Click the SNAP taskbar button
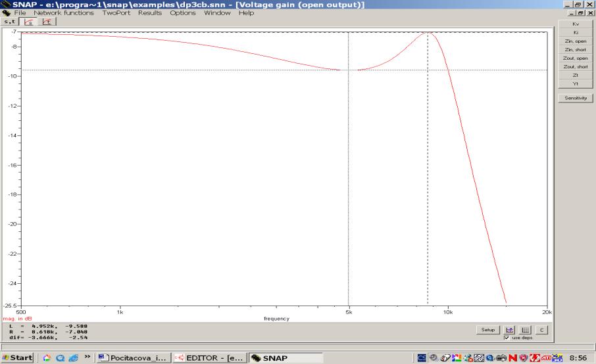 [x=286, y=357]
